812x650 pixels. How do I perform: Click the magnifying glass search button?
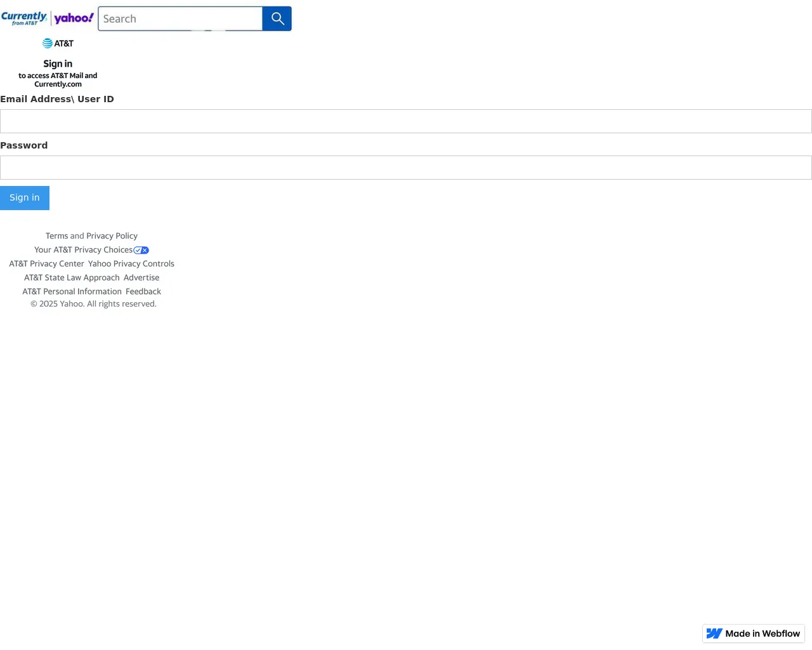pyautogui.click(x=277, y=18)
